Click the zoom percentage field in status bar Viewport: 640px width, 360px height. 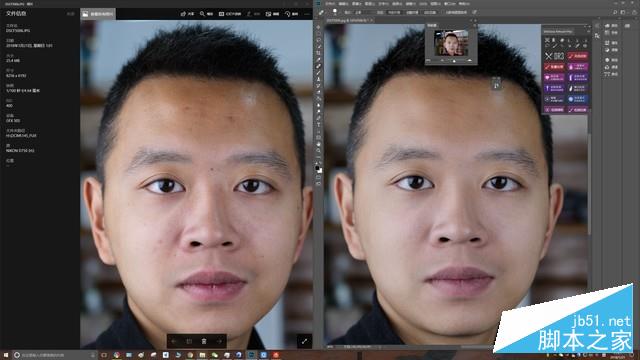pyautogui.click(x=331, y=347)
